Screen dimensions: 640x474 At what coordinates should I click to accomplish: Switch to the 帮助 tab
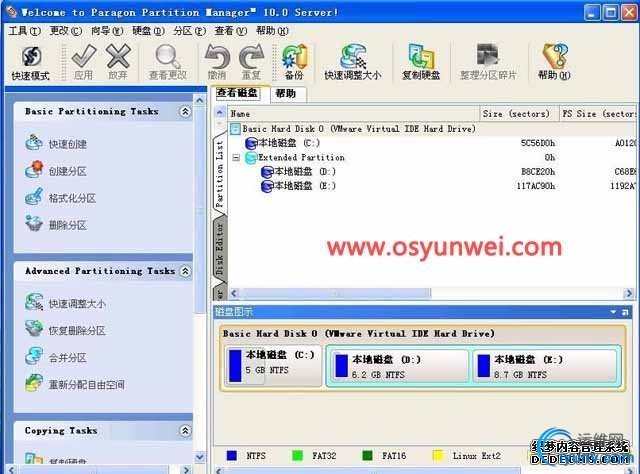point(286,94)
